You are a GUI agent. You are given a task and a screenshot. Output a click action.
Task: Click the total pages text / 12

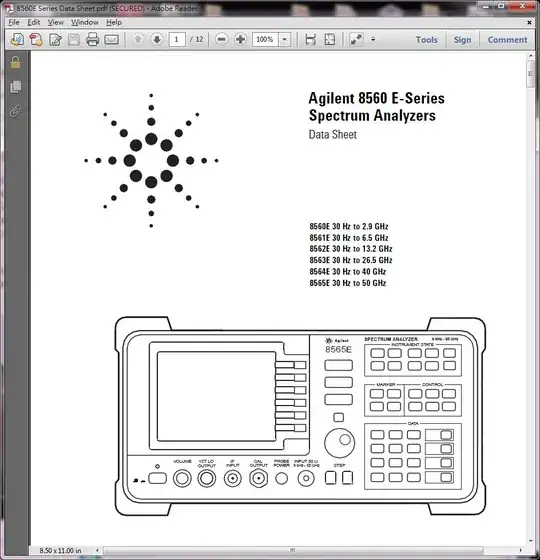pyautogui.click(x=196, y=39)
